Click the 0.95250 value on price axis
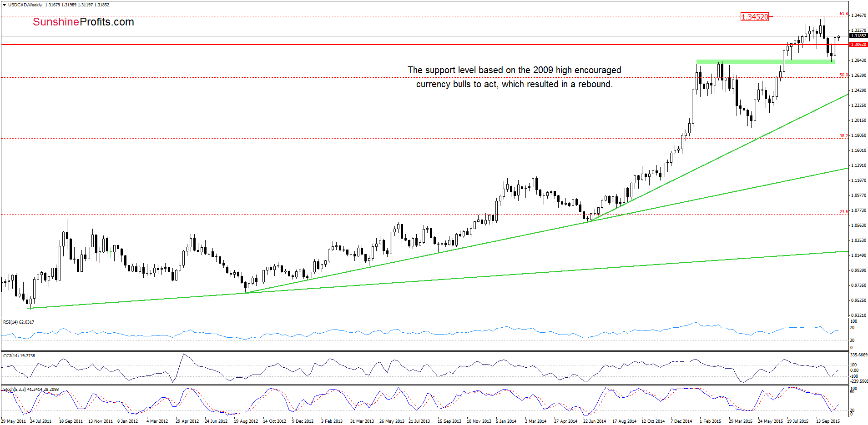This screenshot has height=425, width=868. tap(858, 300)
